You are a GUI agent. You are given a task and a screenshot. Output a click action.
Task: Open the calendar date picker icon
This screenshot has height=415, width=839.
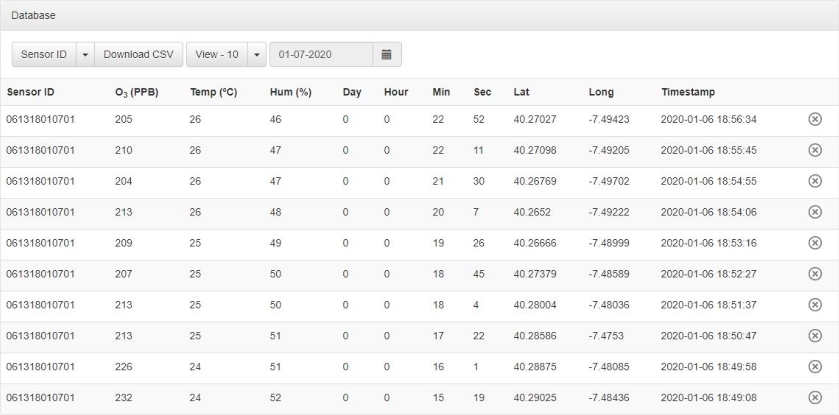coord(386,54)
